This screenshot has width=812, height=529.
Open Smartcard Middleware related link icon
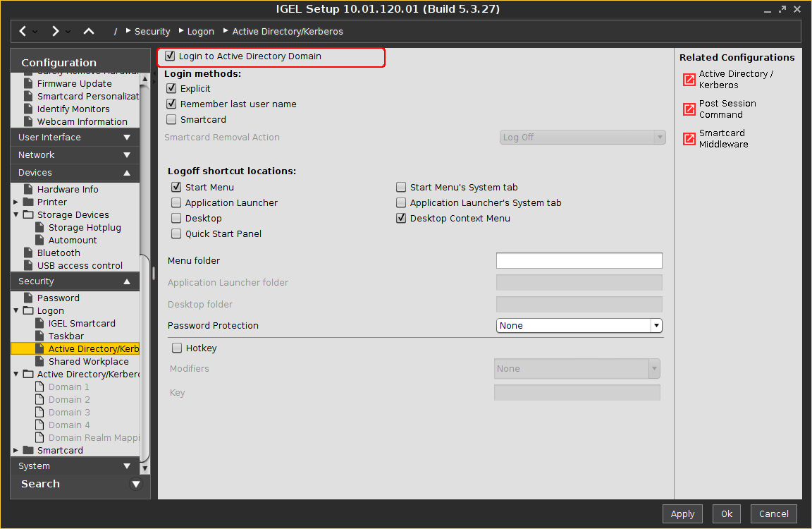(x=689, y=139)
